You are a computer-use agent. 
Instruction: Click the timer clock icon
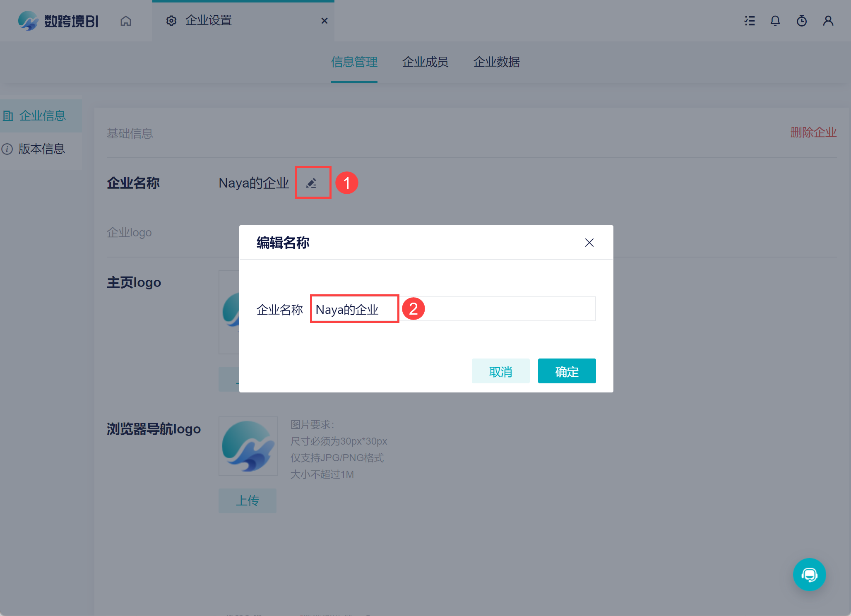801,21
